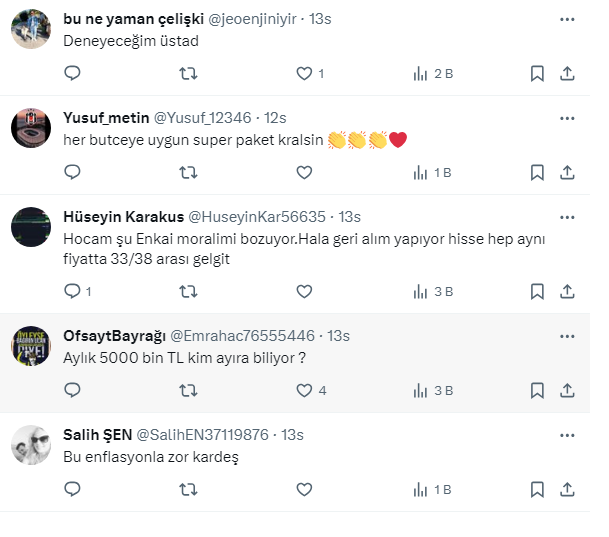Open more options menu on Salih ŞEN's tweet

[567, 435]
